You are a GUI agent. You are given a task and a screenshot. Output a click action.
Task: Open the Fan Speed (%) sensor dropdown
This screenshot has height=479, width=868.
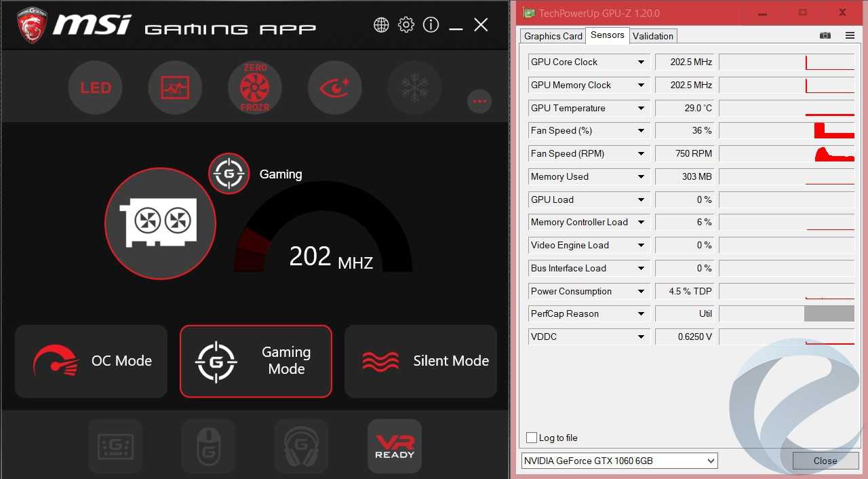coord(641,131)
